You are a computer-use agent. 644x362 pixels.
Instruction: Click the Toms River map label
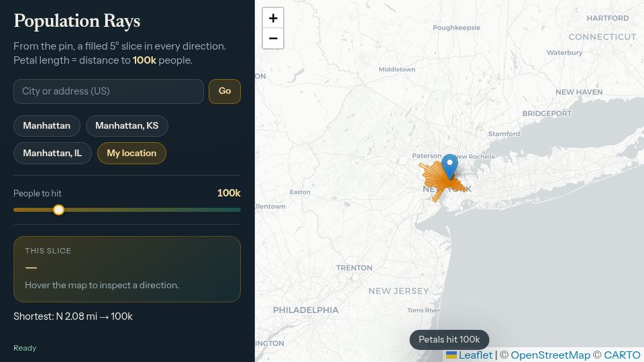coord(423,310)
